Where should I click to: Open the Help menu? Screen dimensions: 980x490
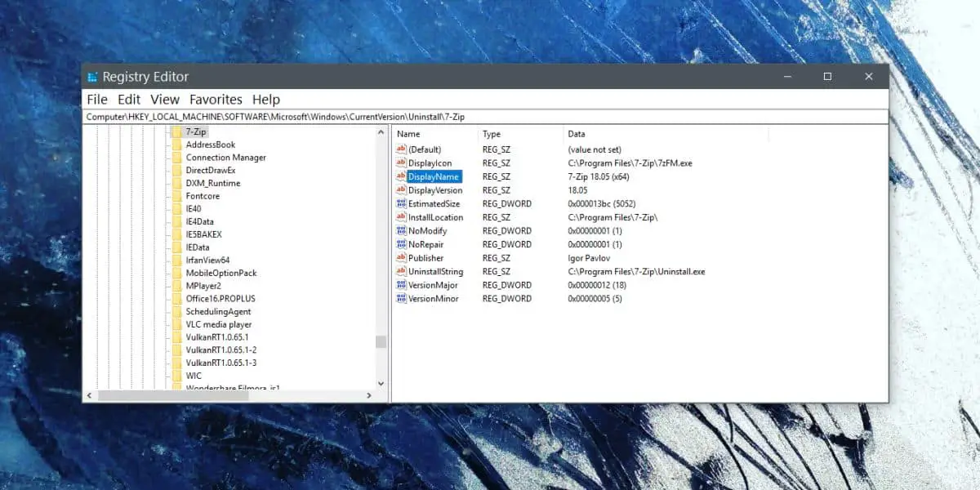[266, 100]
